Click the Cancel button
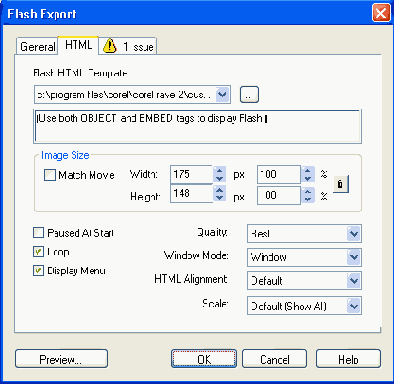 coord(274,359)
